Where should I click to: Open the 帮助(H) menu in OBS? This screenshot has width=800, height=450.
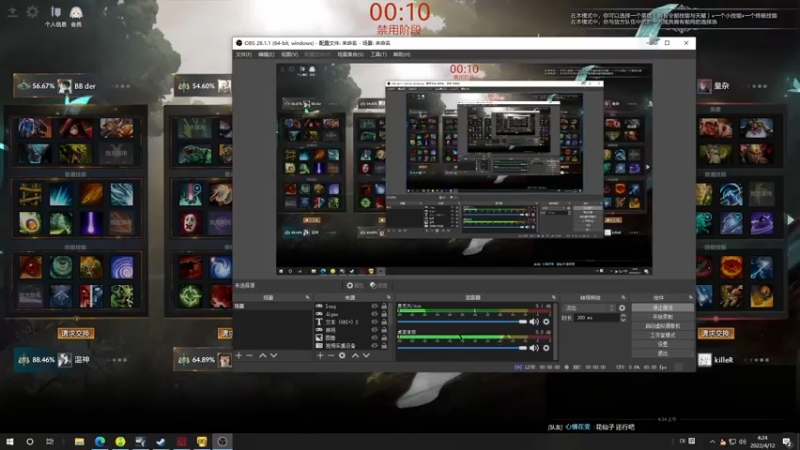tap(402, 55)
